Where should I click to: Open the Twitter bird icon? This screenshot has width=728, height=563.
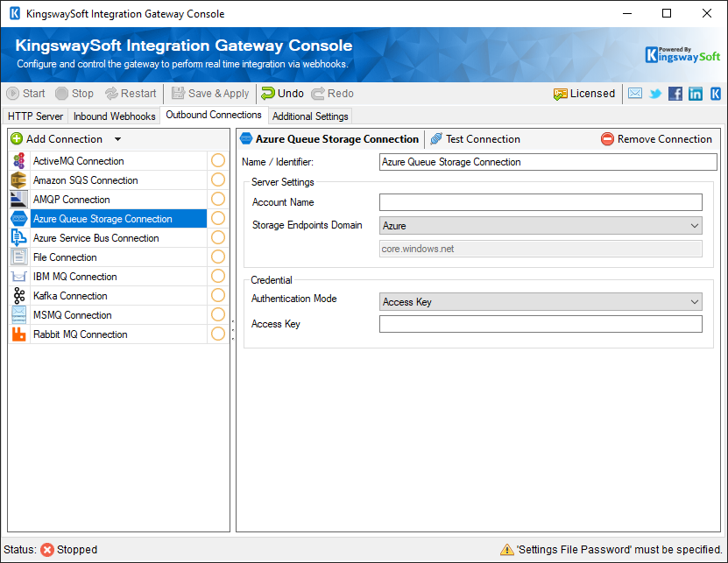tap(655, 94)
